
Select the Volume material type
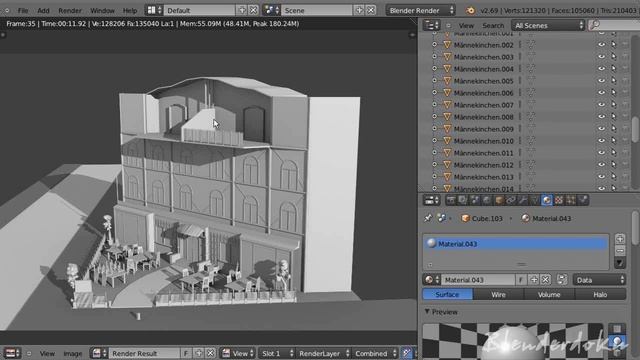point(549,294)
